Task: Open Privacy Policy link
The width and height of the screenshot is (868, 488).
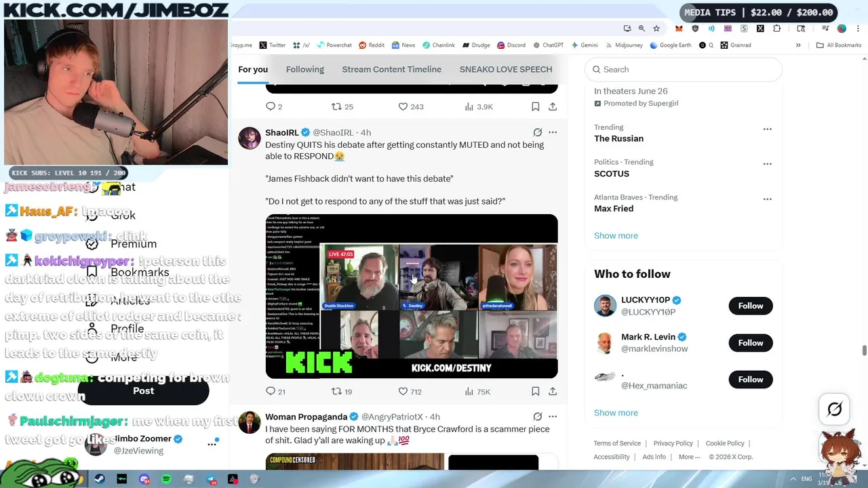Action: point(673,443)
